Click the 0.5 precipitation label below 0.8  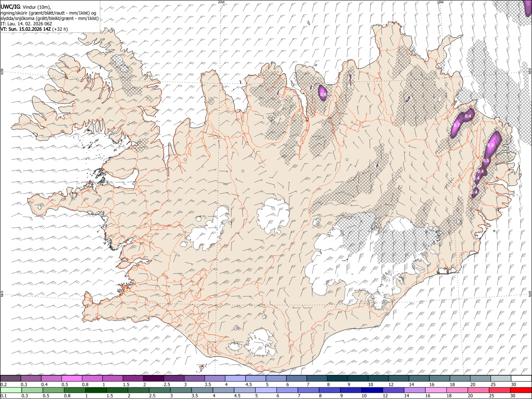[486, 161]
